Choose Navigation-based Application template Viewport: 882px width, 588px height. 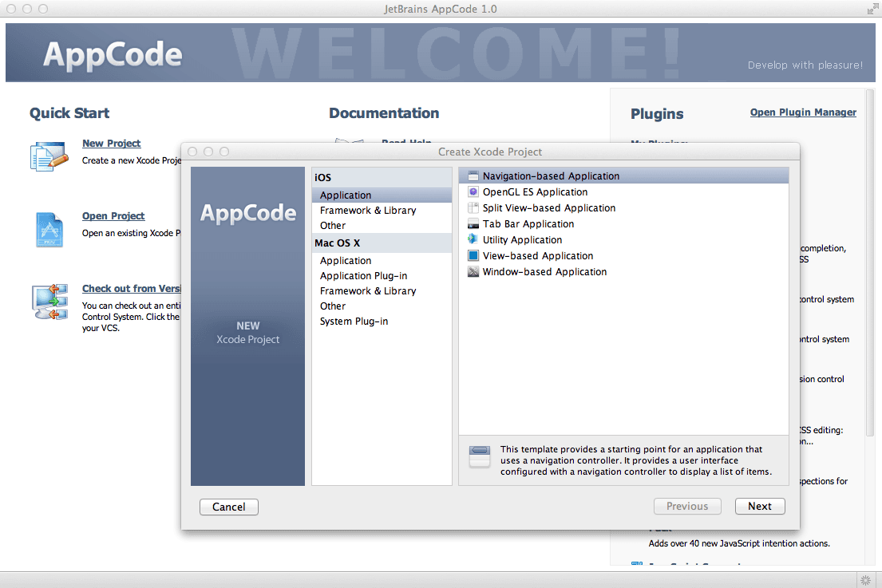click(x=624, y=176)
